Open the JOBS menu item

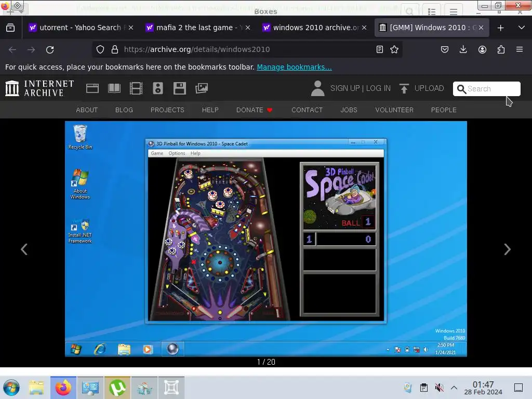pos(349,110)
